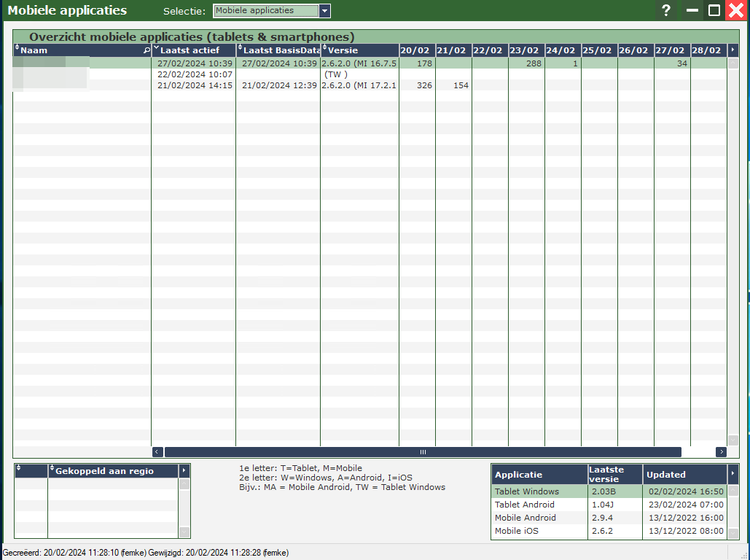Click the search magnifier in Naam column header
The width and height of the screenshot is (750, 560).
pos(147,50)
